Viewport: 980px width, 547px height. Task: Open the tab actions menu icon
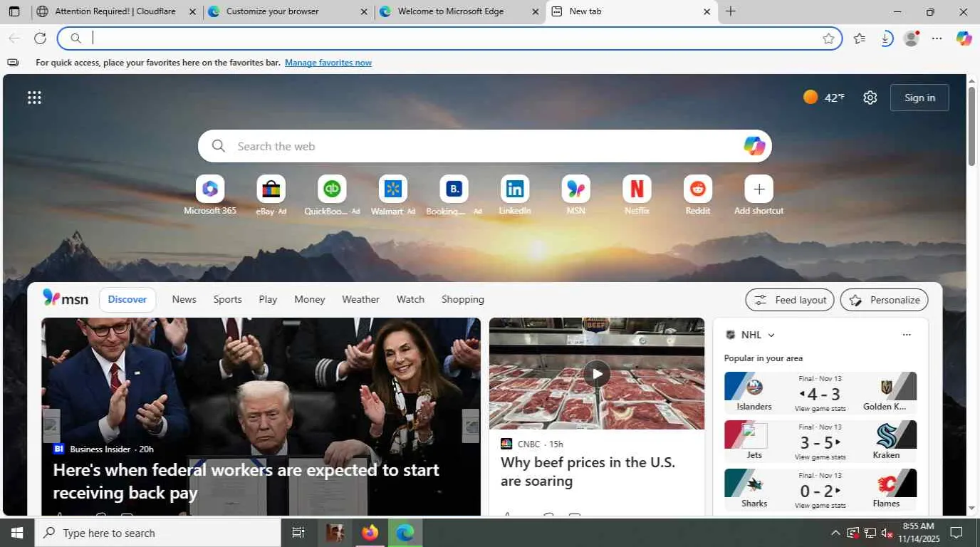pyautogui.click(x=14, y=11)
